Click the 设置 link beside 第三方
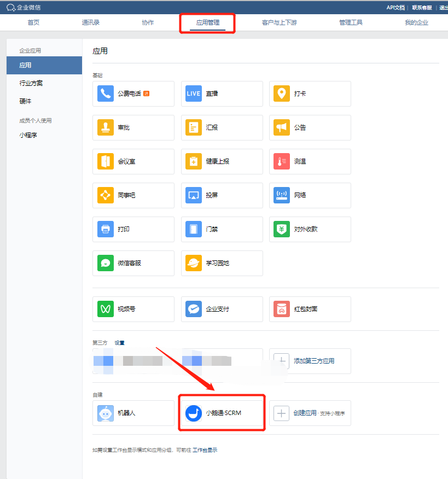 119,343
